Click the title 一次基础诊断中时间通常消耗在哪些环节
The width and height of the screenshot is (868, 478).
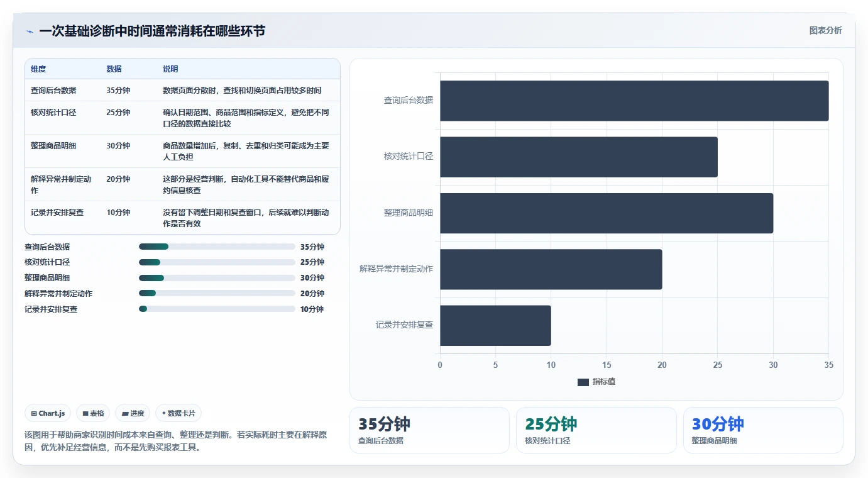tap(152, 31)
